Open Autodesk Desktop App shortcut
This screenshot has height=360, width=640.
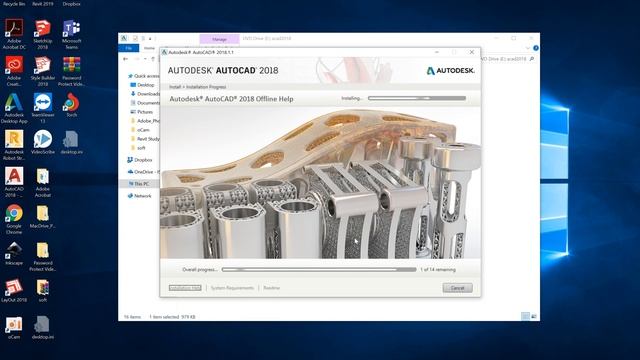click(14, 108)
